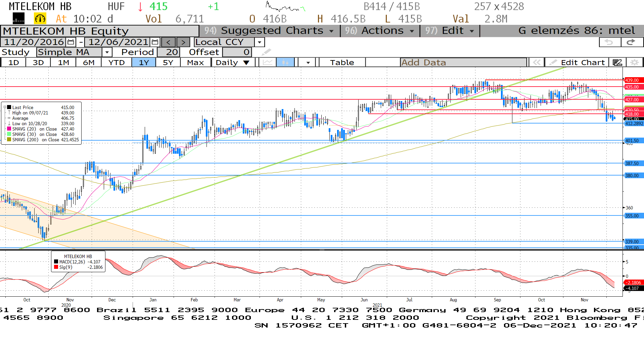Viewport: 644px width, 344px height.
Task: Select 6M time range tab
Action: click(x=89, y=62)
